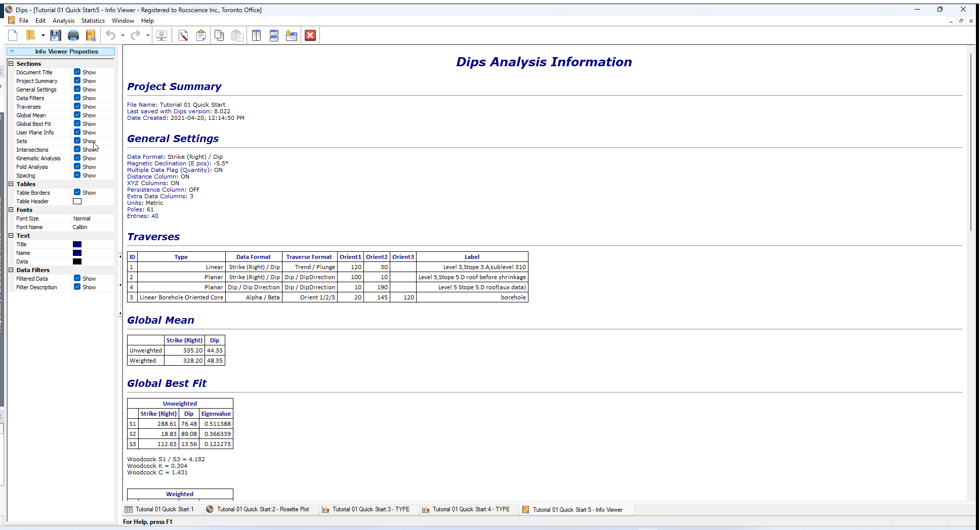Copy the Info Viewer contents
Image resolution: width=980 pixels, height=530 pixels.
tap(219, 35)
